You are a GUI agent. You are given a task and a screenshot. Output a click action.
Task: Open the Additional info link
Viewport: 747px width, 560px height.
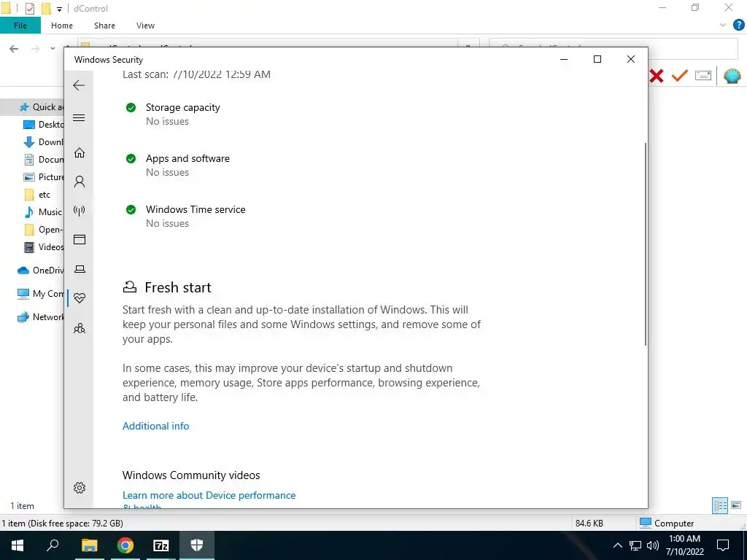coord(156,426)
